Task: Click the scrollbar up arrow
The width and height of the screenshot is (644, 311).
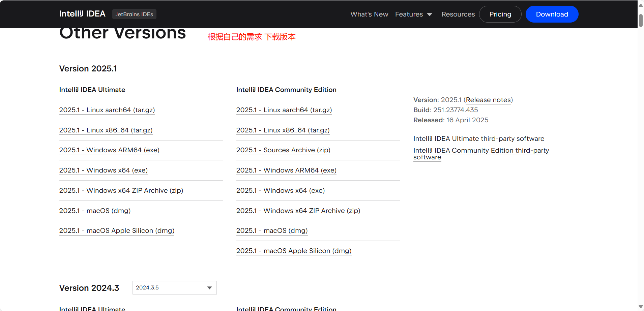Action: coord(641,5)
